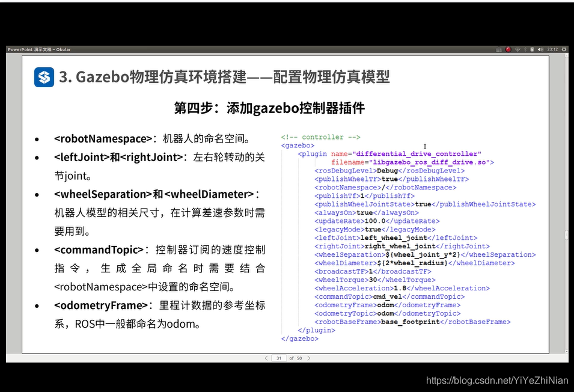Click the '<leftJoint>和<rightJoint>' bullet heading
Image resolution: width=574 pixels, height=392 pixels.
point(118,158)
